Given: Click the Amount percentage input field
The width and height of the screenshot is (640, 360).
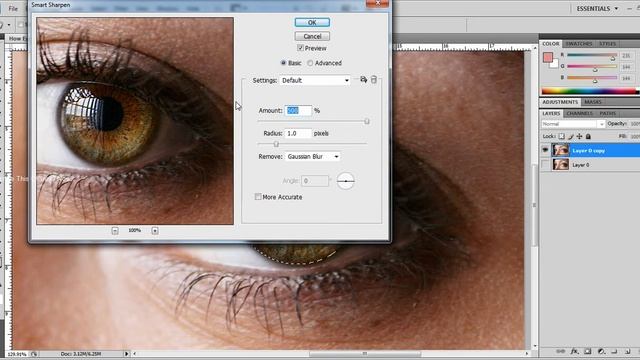Looking at the screenshot, I should [298, 111].
